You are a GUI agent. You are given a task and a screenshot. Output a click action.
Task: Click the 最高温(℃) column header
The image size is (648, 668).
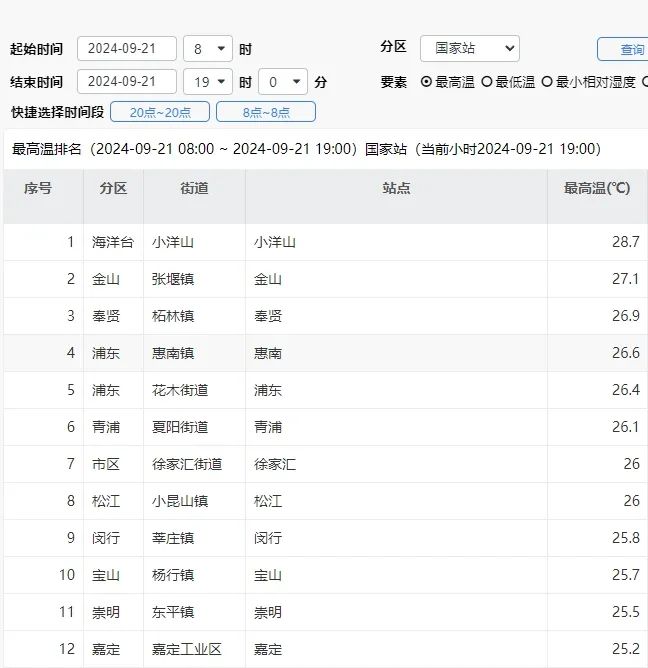(597, 188)
